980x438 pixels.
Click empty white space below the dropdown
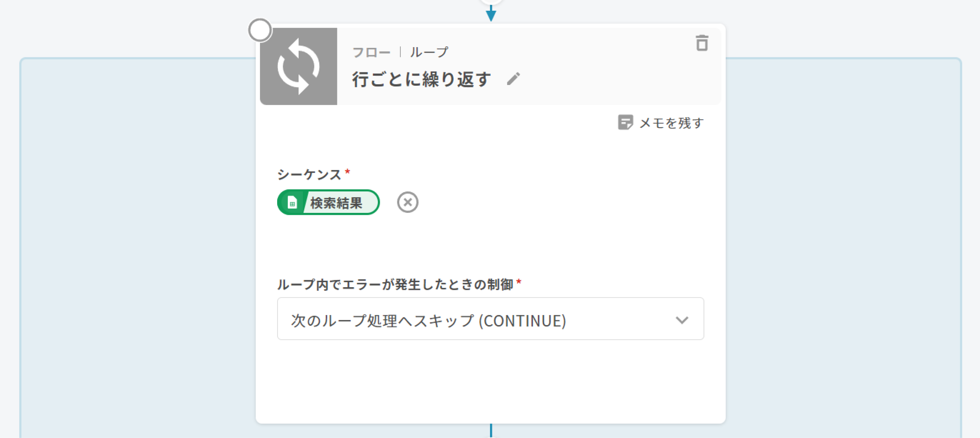coord(490,383)
